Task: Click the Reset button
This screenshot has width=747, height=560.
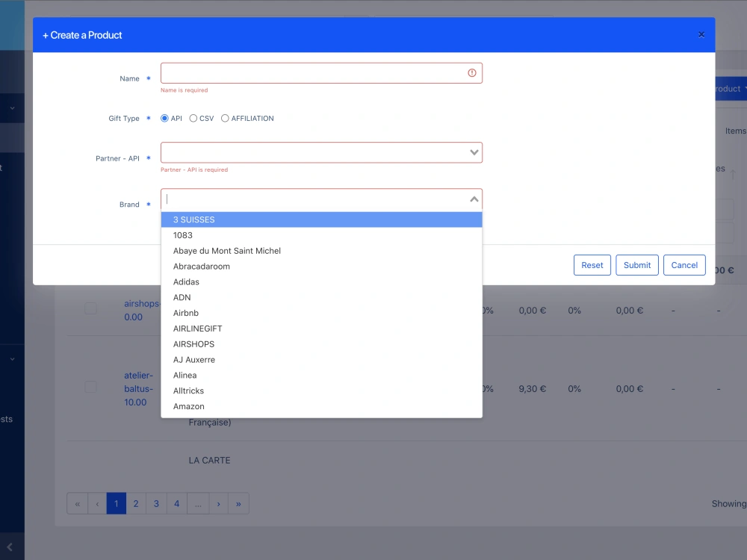Action: (x=592, y=265)
